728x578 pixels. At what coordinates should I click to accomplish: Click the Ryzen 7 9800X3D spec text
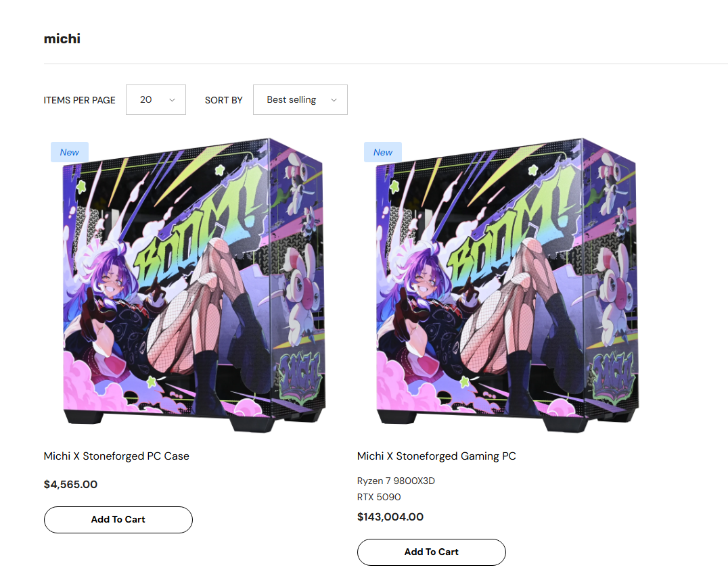[396, 481]
